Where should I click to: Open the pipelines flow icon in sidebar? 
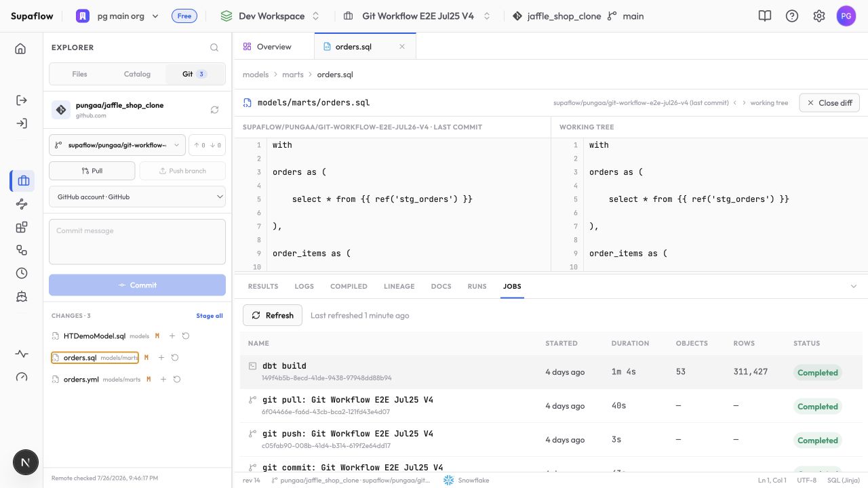click(x=22, y=204)
